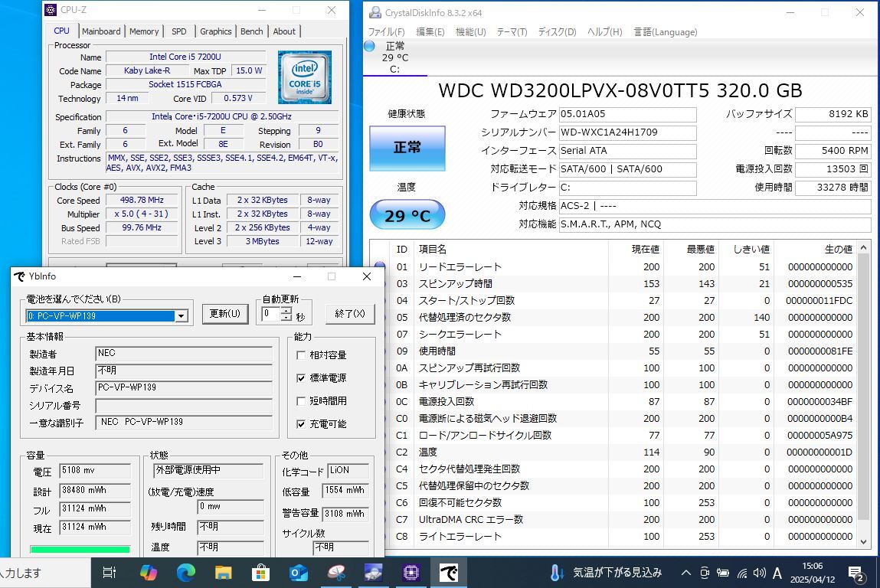Click the 自動更新 seconds input field

(271, 314)
